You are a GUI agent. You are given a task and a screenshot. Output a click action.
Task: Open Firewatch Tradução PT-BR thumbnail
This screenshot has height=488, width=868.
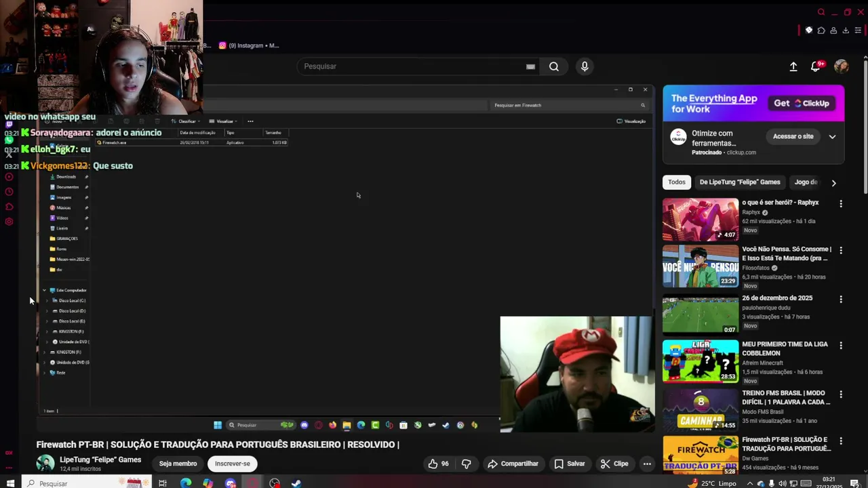tap(701, 455)
